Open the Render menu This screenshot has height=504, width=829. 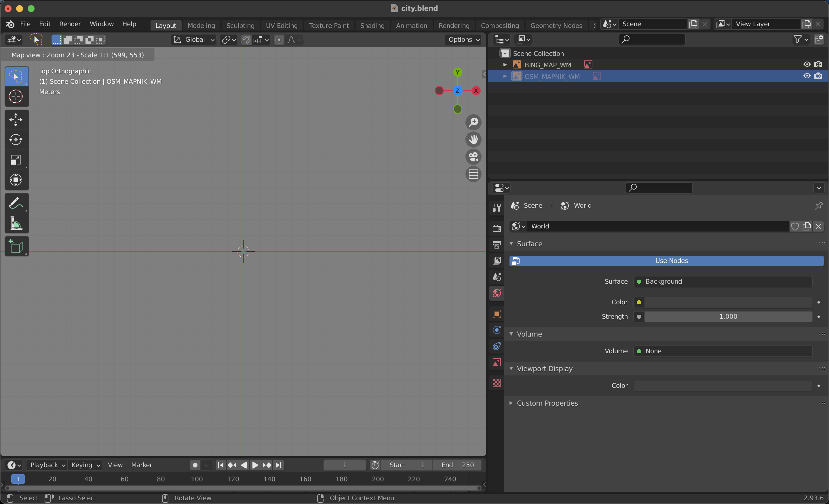(x=70, y=24)
